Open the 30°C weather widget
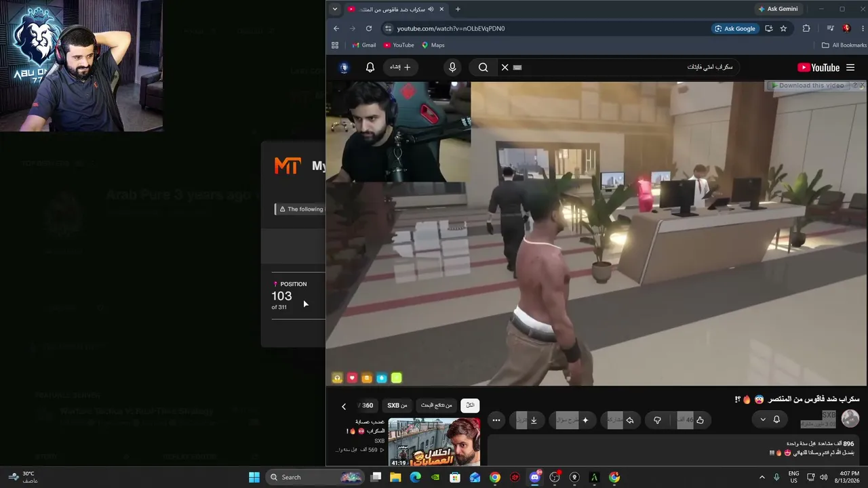This screenshot has width=868, height=488. click(x=23, y=477)
